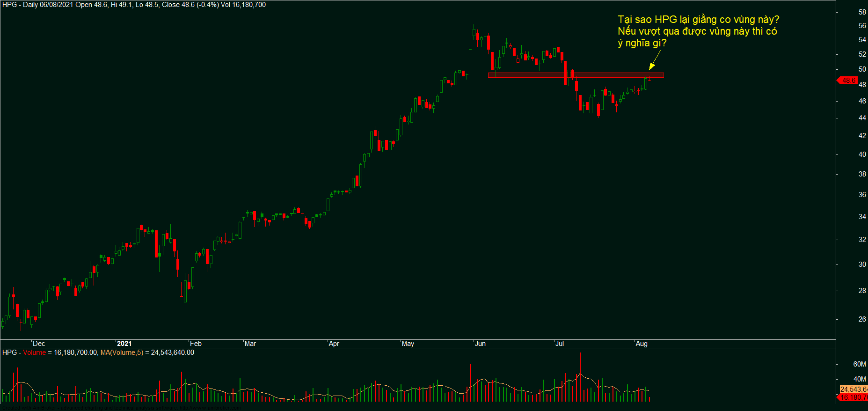868x411 pixels.
Task: Click the 26 price level on the price axis
Action: 862,319
